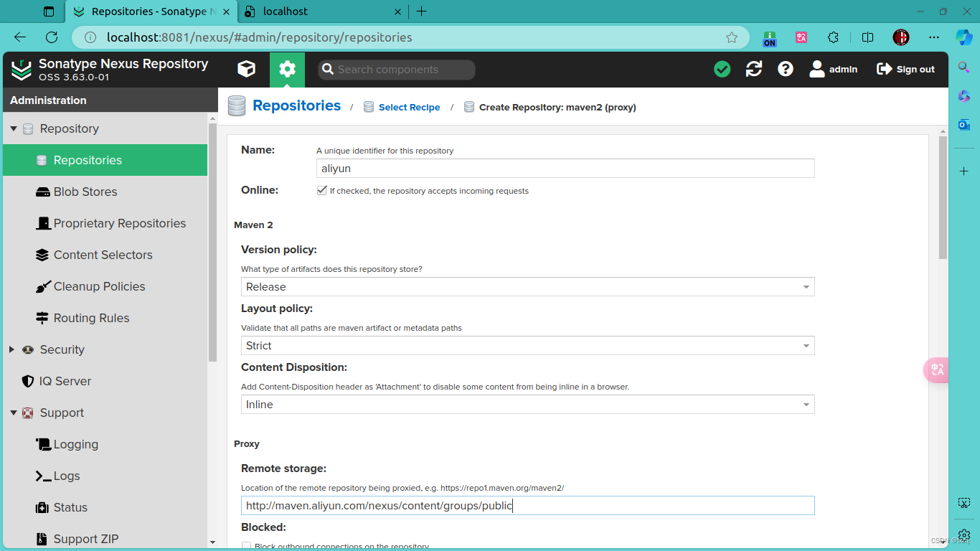The height and width of the screenshot is (551, 980).
Task: Click the pink floating translate button
Action: point(936,369)
